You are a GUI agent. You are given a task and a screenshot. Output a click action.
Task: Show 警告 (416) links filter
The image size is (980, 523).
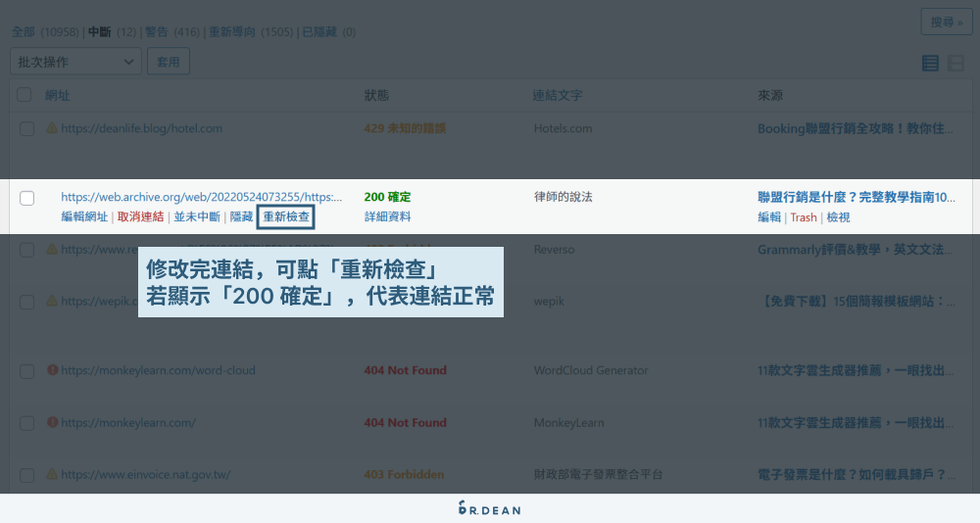pyautogui.click(x=172, y=32)
